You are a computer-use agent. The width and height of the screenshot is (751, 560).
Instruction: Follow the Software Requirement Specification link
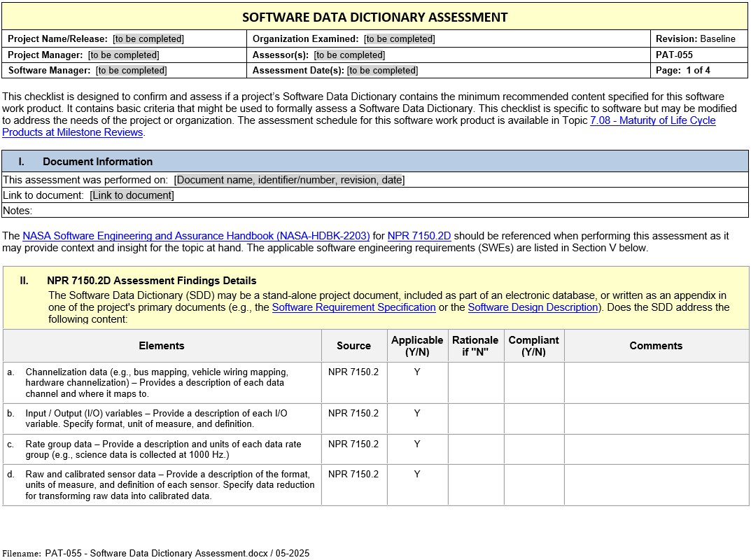[x=353, y=307]
